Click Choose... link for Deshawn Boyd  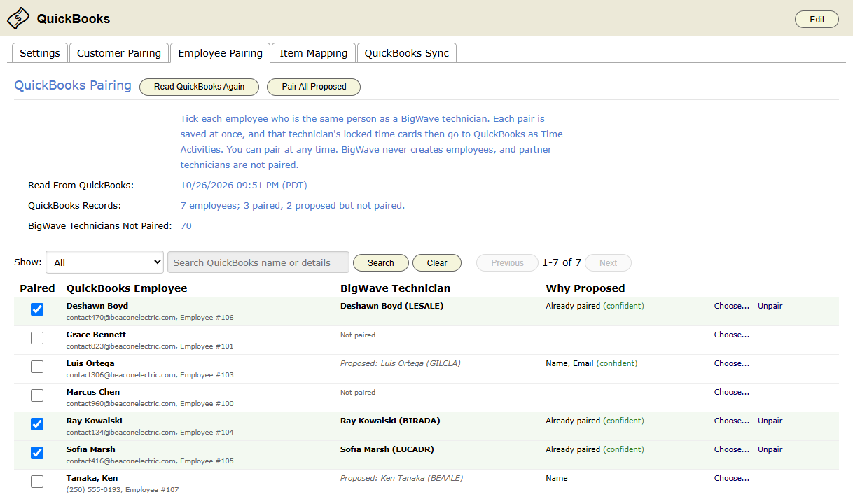[x=731, y=306]
